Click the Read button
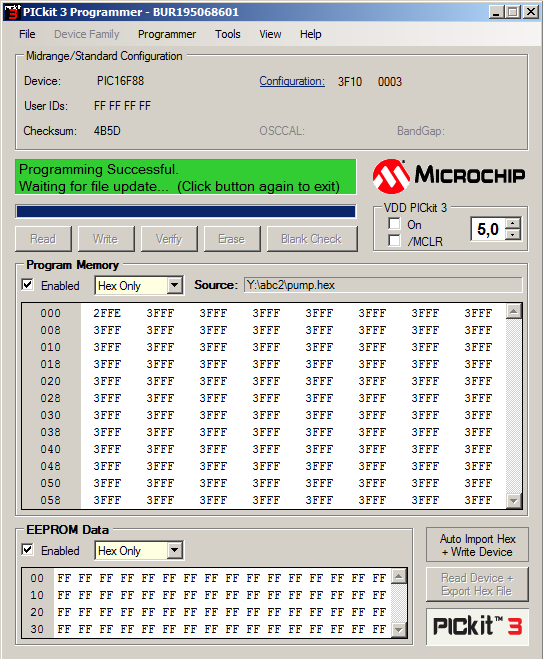 43,239
